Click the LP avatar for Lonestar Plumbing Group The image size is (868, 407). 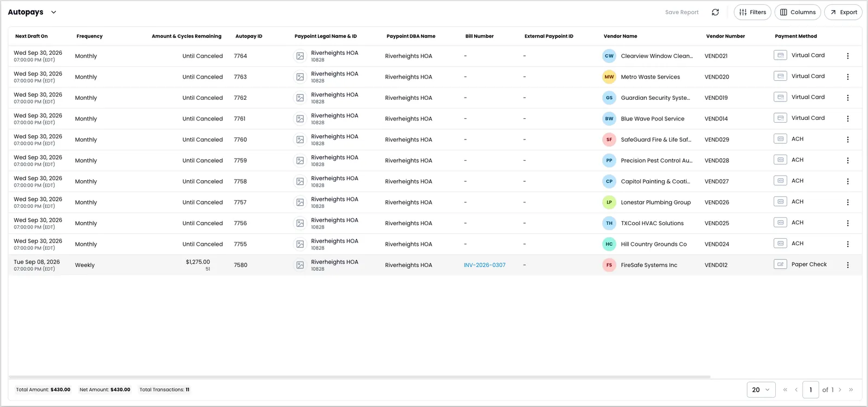(609, 202)
